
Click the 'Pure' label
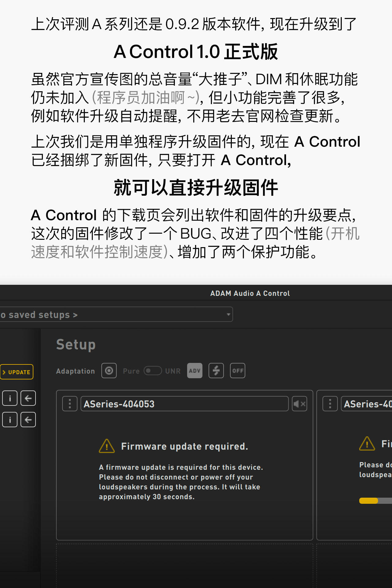pyautogui.click(x=131, y=371)
